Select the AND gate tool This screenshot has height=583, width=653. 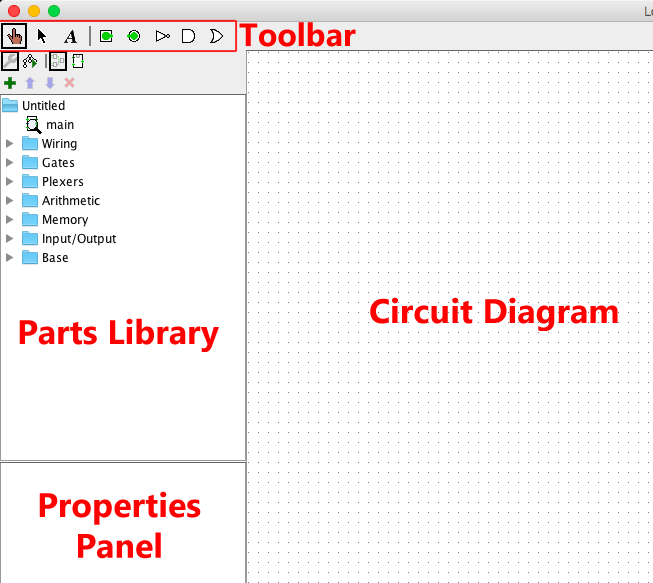(x=188, y=36)
